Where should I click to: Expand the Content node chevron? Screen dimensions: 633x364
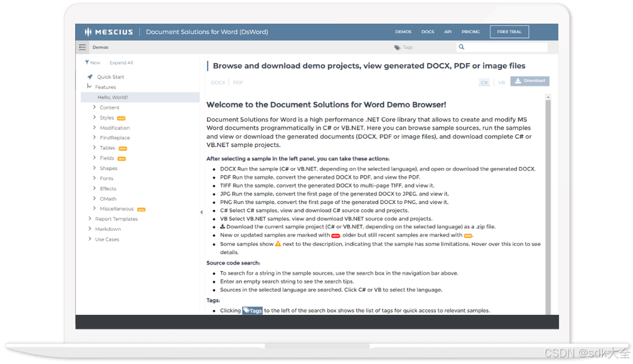click(95, 107)
